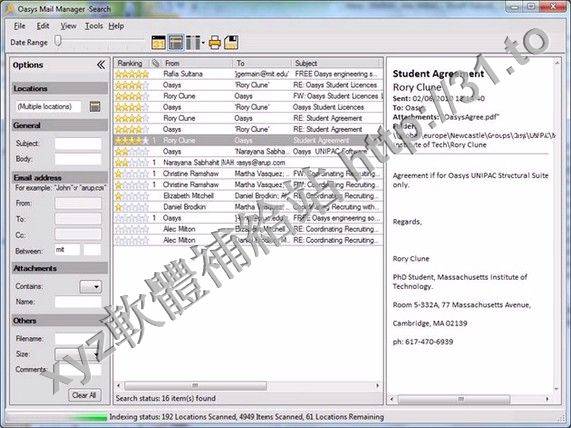Click the Body input field
Screen dimensions: 571x428
pyautogui.click(x=78, y=159)
